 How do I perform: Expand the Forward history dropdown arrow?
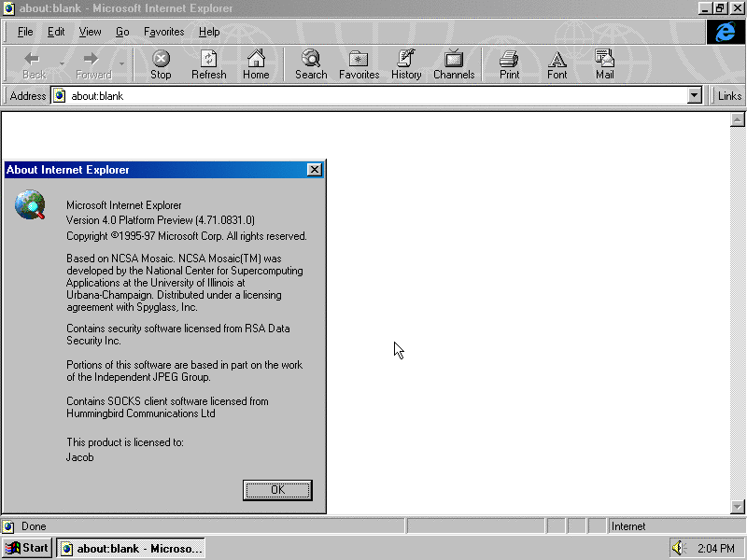click(122, 63)
